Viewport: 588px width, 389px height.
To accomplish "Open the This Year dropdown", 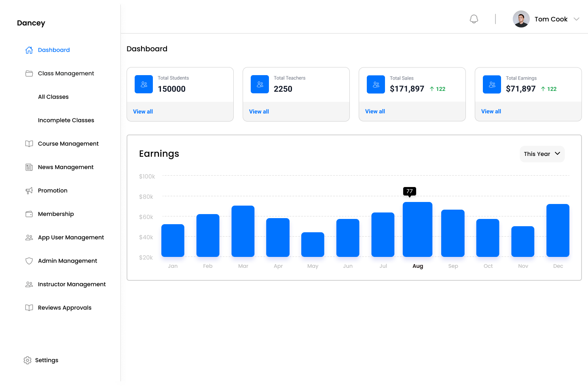I will click(542, 154).
